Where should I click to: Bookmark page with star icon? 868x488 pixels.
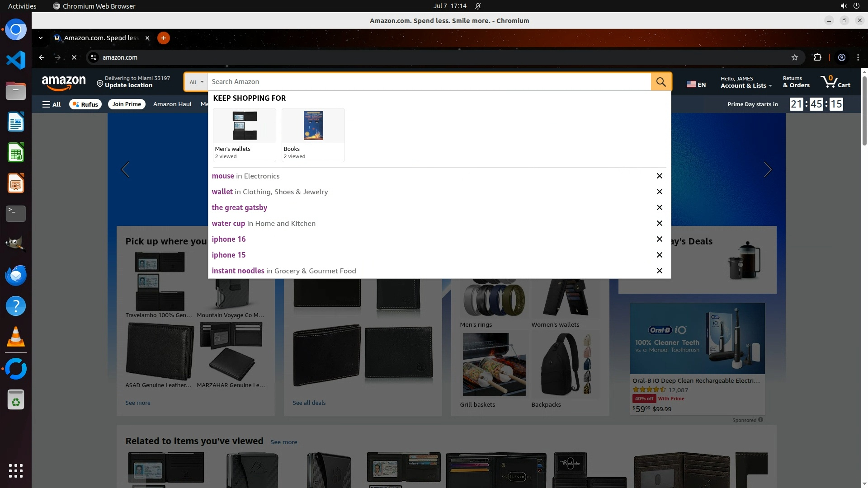tap(794, 57)
